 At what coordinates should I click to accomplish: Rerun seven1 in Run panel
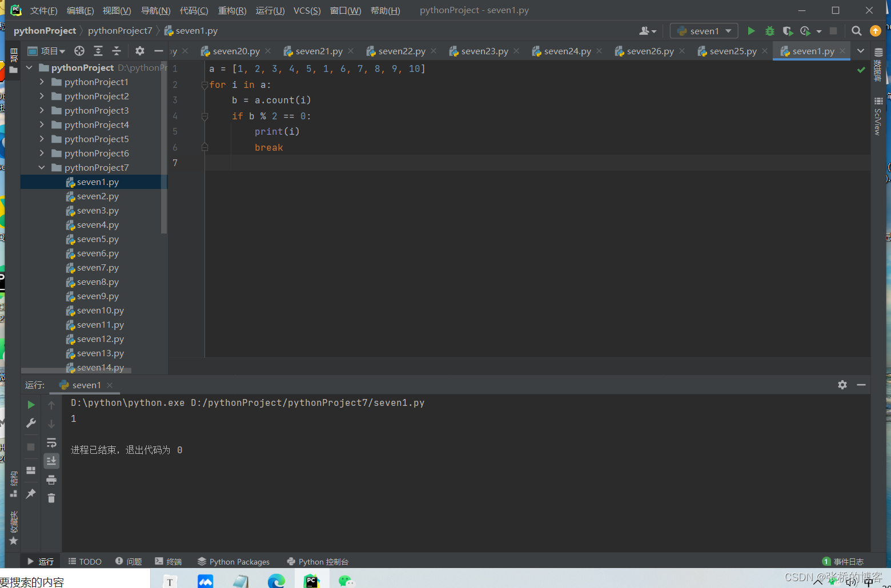(31, 405)
